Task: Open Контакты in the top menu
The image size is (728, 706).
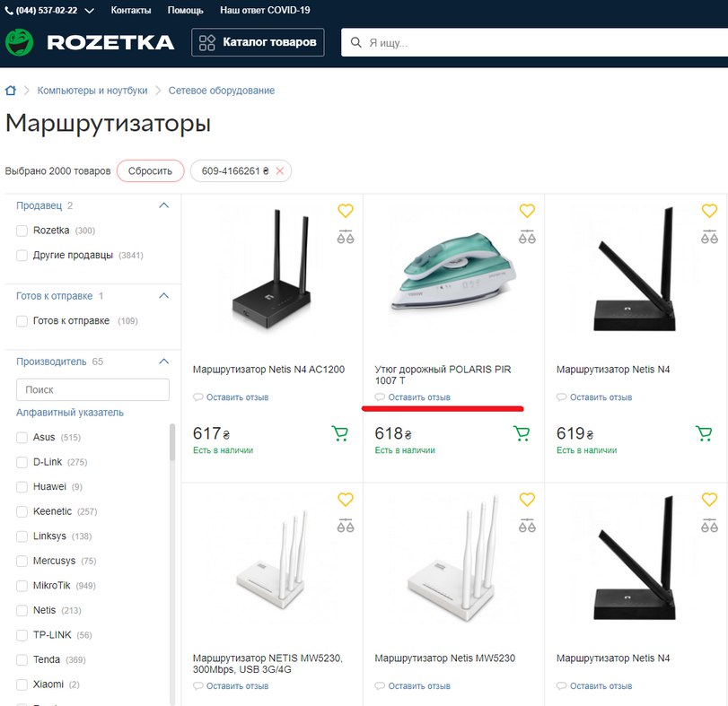Action: pos(131,10)
